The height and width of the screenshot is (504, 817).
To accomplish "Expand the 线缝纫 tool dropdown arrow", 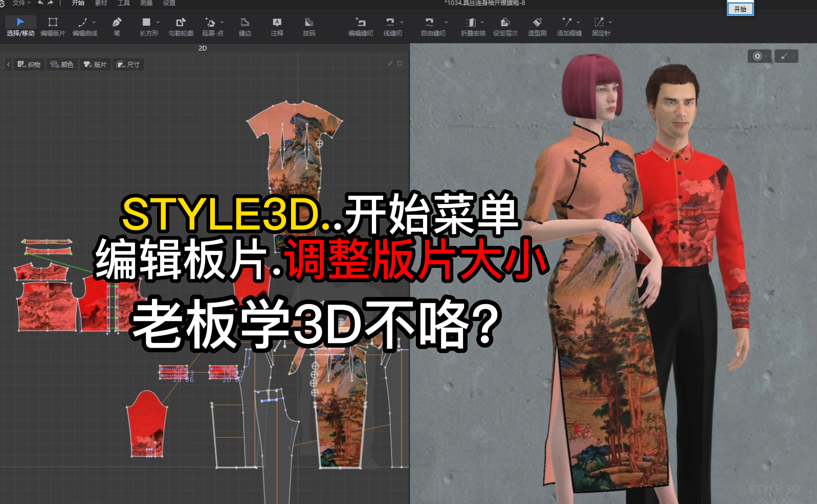I will coord(402,22).
